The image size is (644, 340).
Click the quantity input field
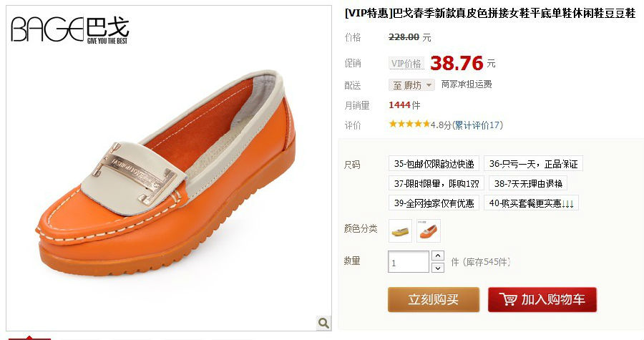click(409, 262)
